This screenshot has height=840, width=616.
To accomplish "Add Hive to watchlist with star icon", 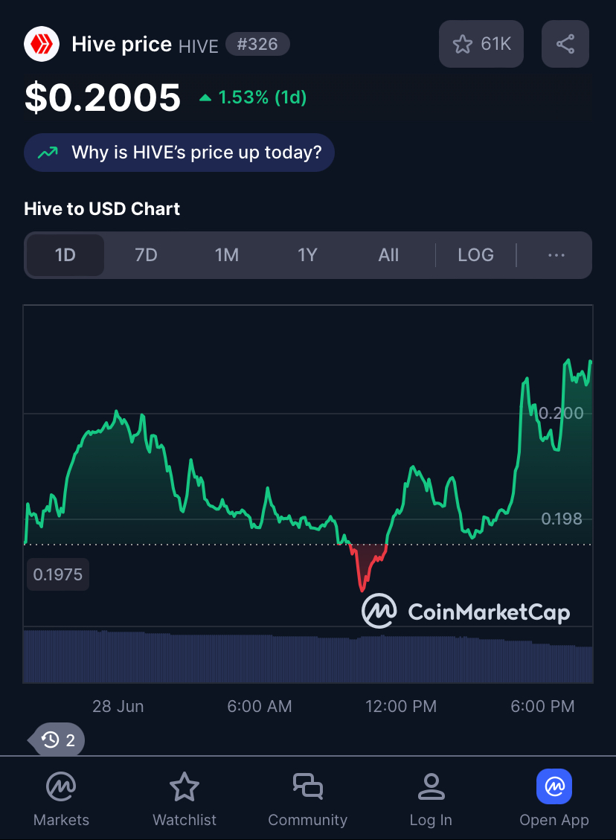I will coord(481,44).
